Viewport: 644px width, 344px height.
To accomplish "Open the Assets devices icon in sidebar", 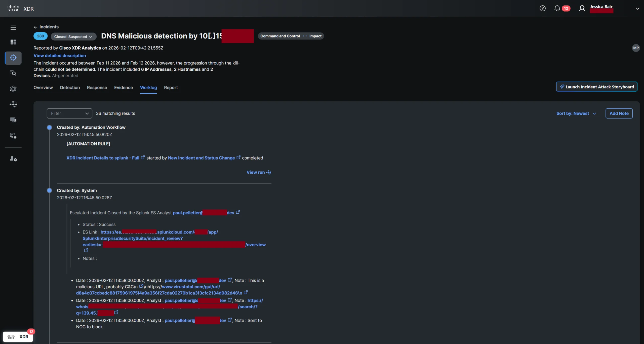I will 13,120.
